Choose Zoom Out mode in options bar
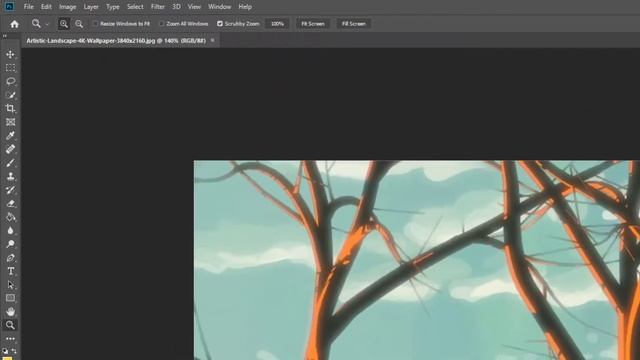The height and width of the screenshot is (360, 640). [x=79, y=24]
